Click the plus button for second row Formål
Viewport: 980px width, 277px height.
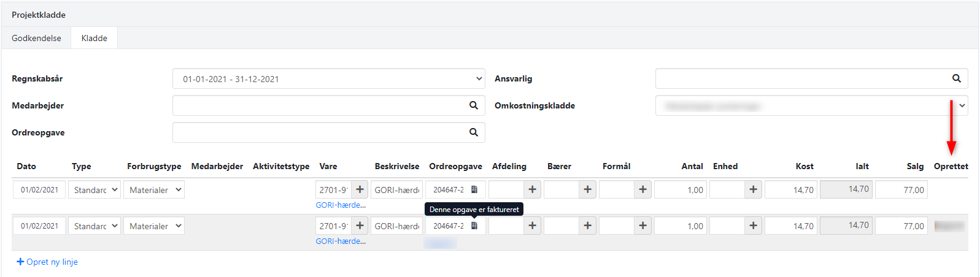tap(642, 226)
